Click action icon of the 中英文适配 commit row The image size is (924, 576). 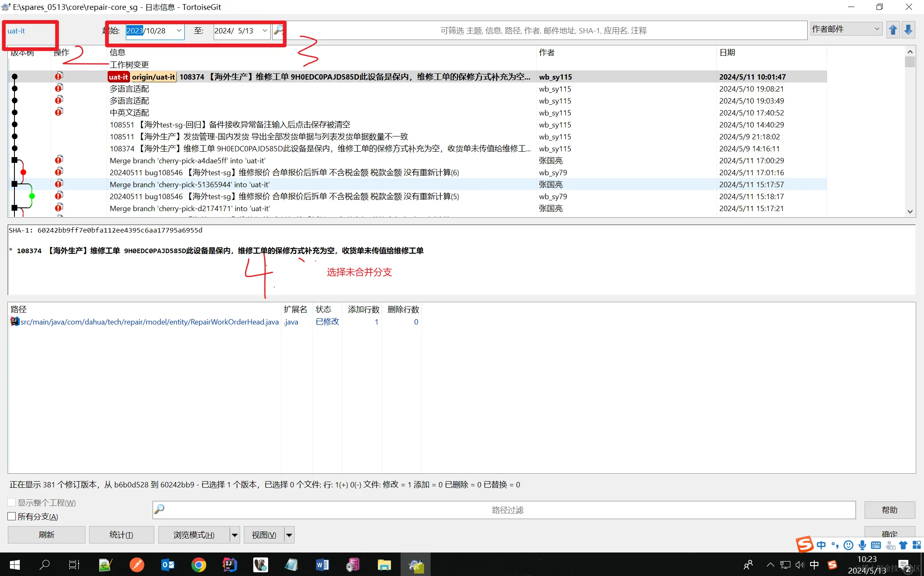tap(59, 112)
